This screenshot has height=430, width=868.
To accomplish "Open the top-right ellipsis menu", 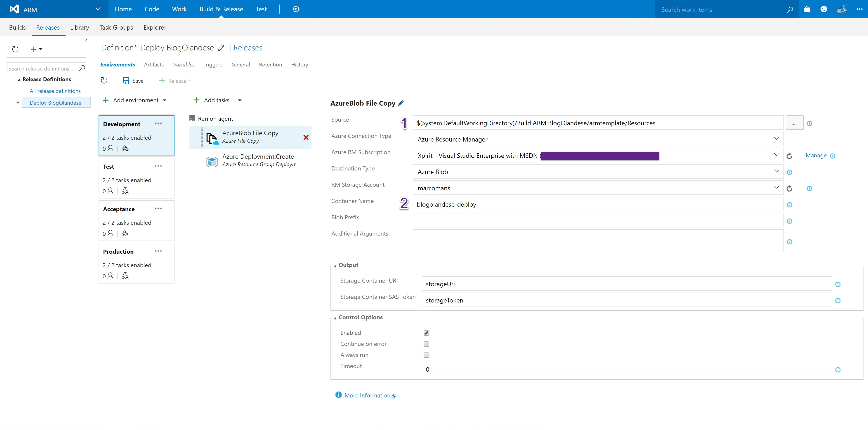I will point(860,9).
